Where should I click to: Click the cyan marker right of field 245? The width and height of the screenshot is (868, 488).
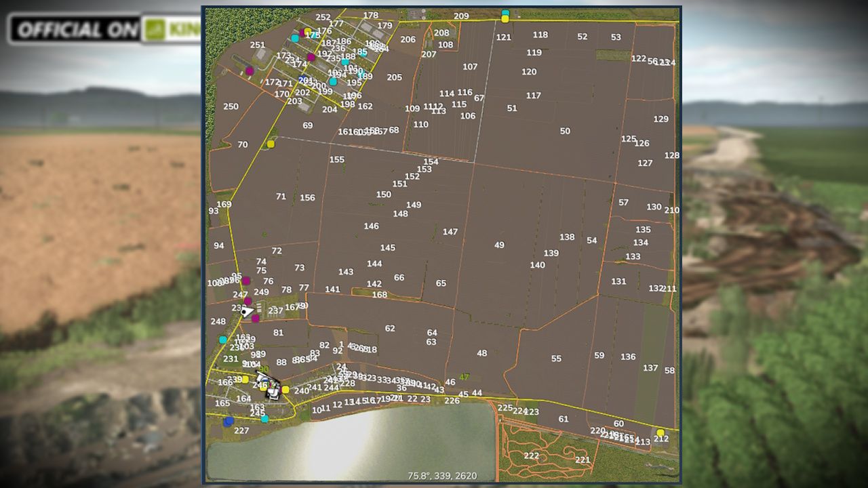tap(264, 419)
